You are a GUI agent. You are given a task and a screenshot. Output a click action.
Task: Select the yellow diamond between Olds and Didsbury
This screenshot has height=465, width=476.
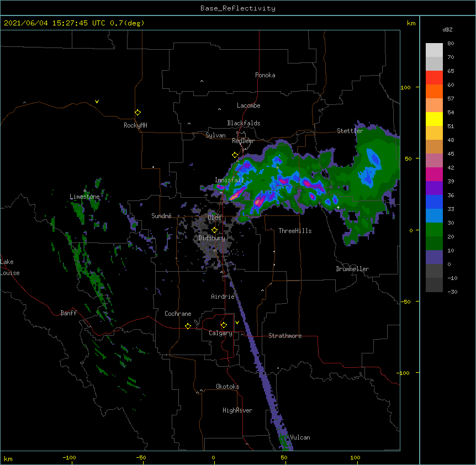tap(214, 230)
